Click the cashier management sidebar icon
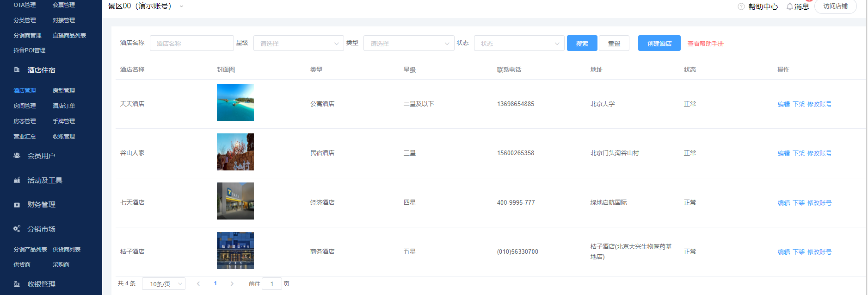The height and width of the screenshot is (295, 868). tap(17, 284)
